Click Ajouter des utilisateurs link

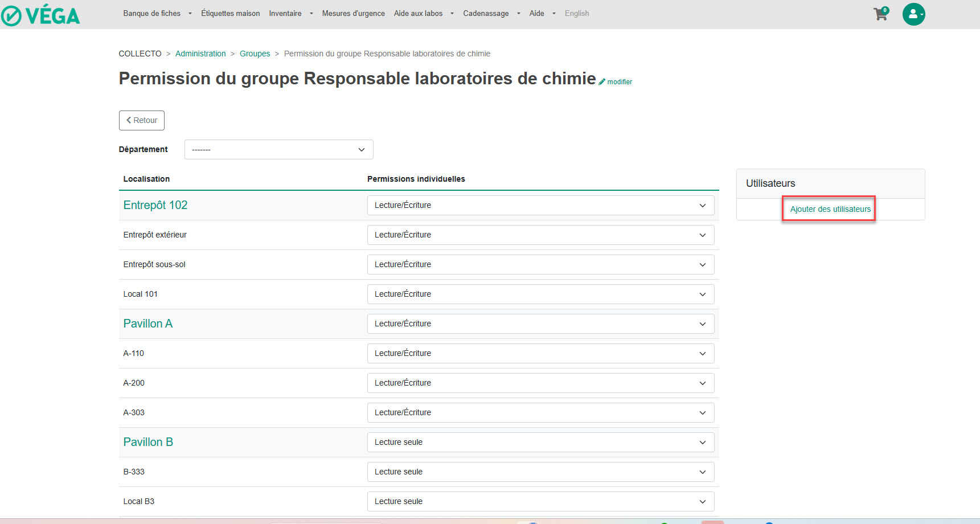(830, 209)
